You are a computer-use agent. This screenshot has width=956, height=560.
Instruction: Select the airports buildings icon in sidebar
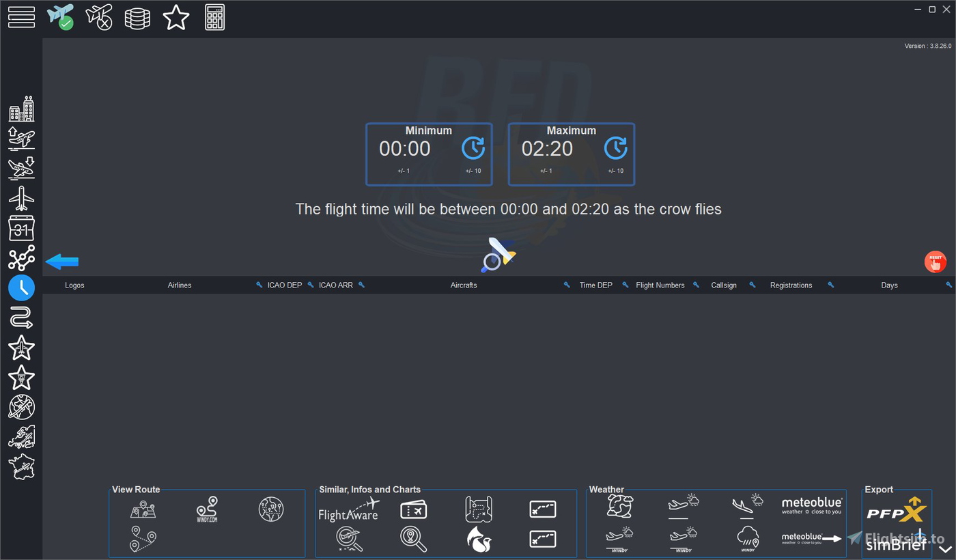coord(21,108)
